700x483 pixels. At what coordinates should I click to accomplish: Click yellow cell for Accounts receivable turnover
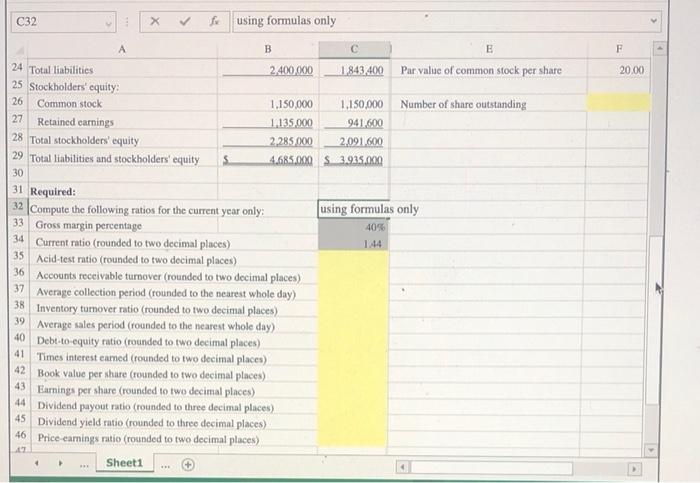353,276
